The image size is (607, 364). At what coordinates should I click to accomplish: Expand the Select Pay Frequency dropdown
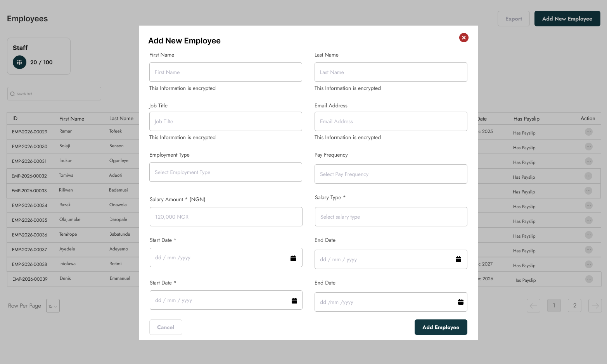tap(391, 174)
